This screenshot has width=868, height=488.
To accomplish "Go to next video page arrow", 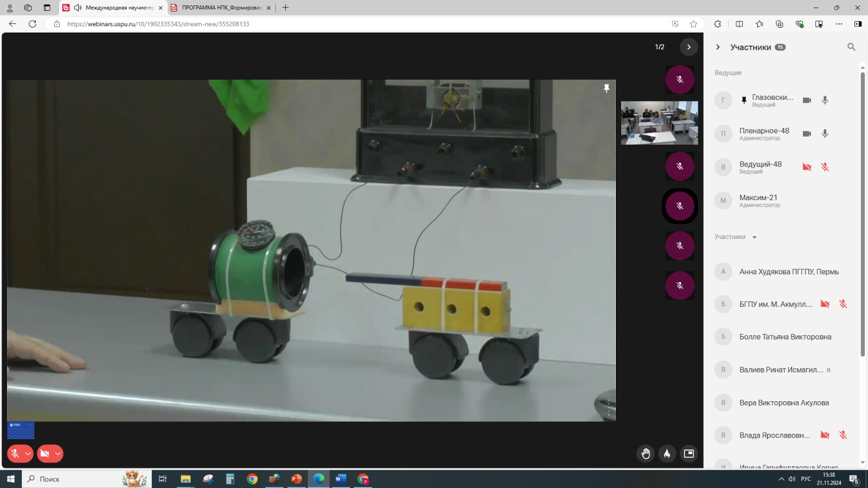I will tap(688, 47).
